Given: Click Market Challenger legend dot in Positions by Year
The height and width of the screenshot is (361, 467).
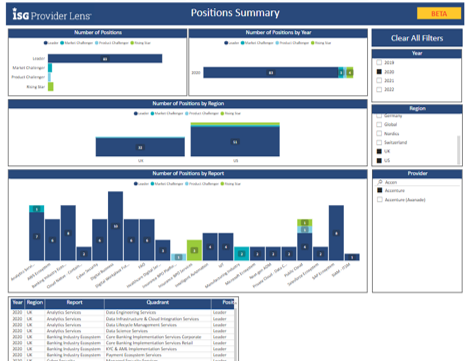Looking at the screenshot, I should (243, 43).
